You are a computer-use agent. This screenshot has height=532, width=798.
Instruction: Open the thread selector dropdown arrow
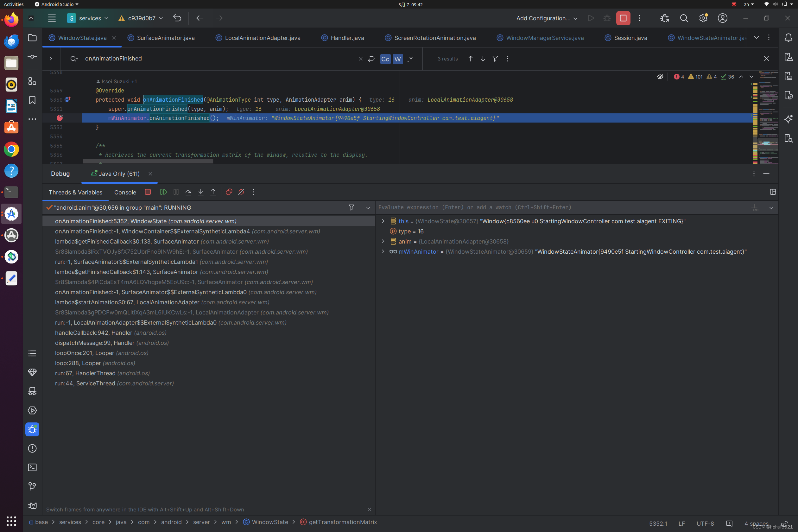pos(368,208)
